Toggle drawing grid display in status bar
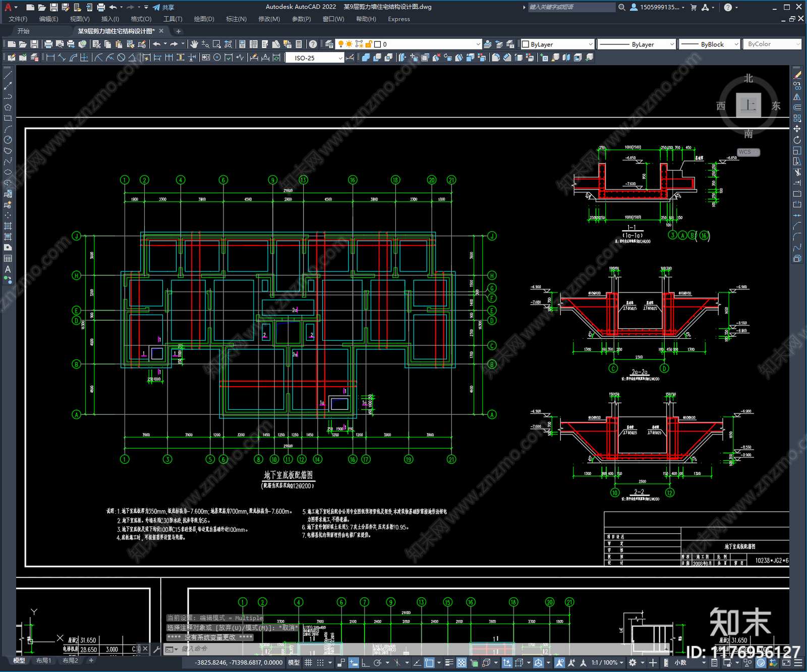The image size is (807, 672). pyautogui.click(x=308, y=662)
